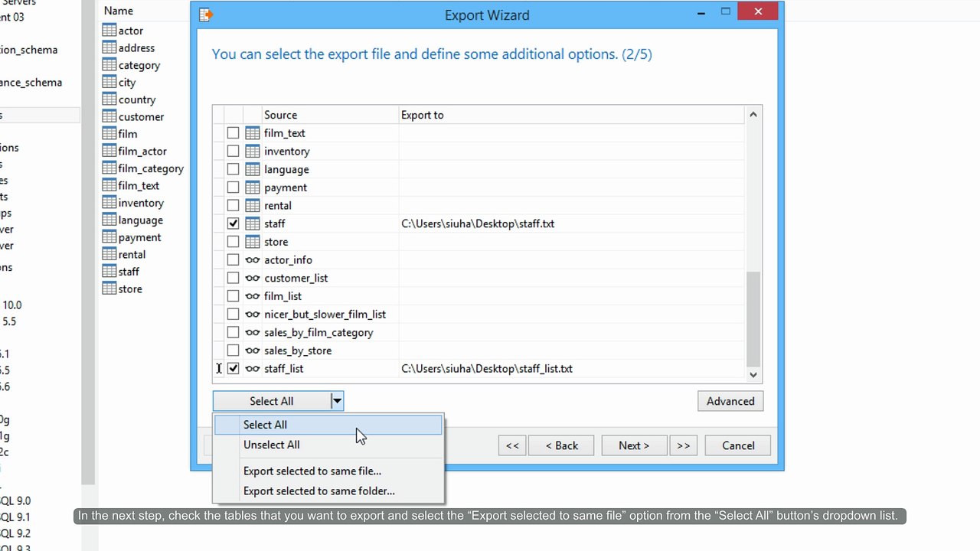Cancel the Export Wizard
The width and height of the screenshot is (980, 551).
tap(738, 445)
